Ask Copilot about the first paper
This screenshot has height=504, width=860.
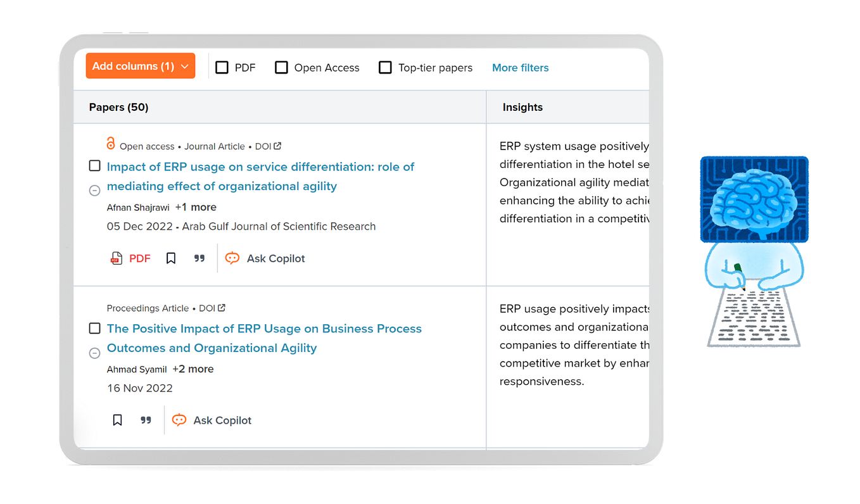click(x=265, y=258)
